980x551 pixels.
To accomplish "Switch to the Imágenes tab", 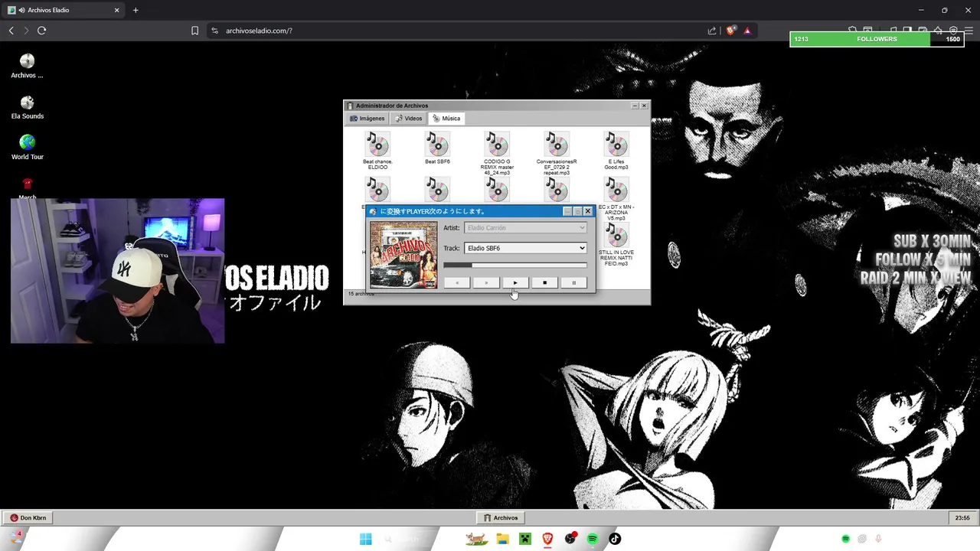I will pyautogui.click(x=367, y=119).
